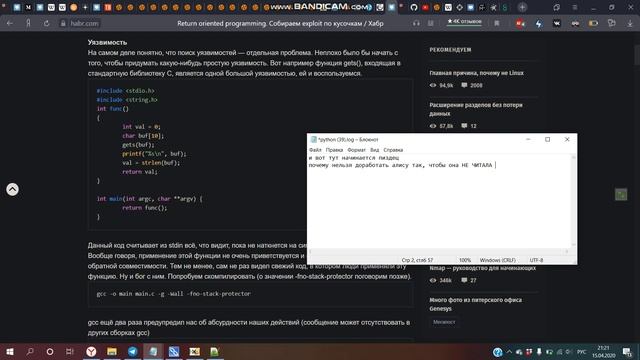Click the Notepad title bar icon
The height and width of the screenshot is (360, 640).
pos(313,139)
